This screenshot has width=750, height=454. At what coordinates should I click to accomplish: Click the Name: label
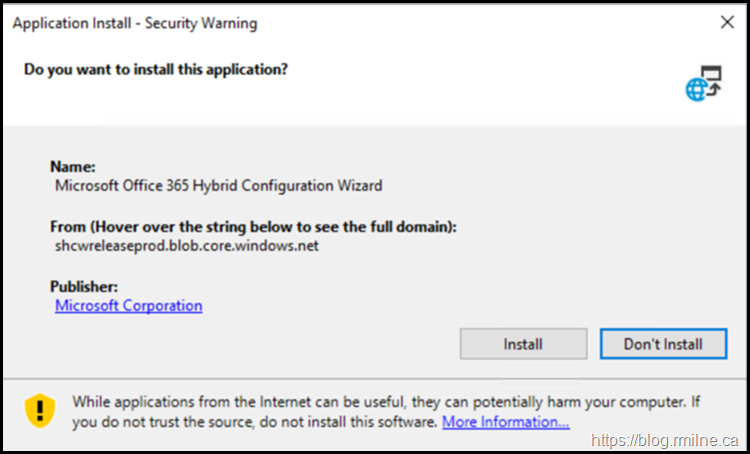point(73,166)
